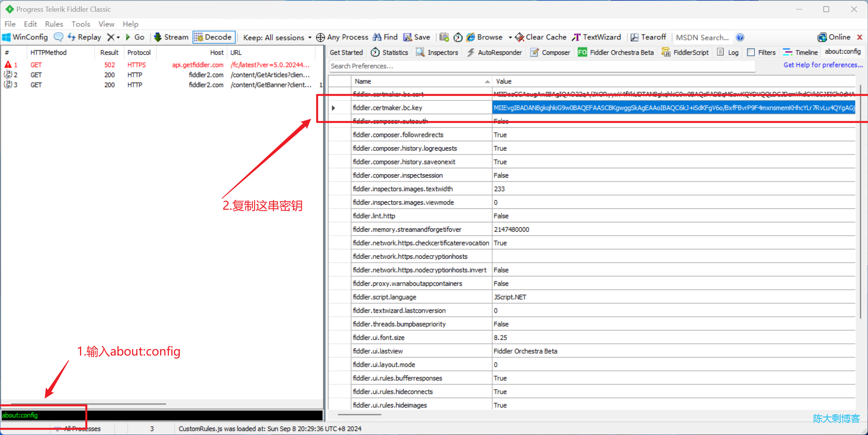This screenshot has height=435, width=868.
Task: Click Get Help for preferences link
Action: coord(822,65)
